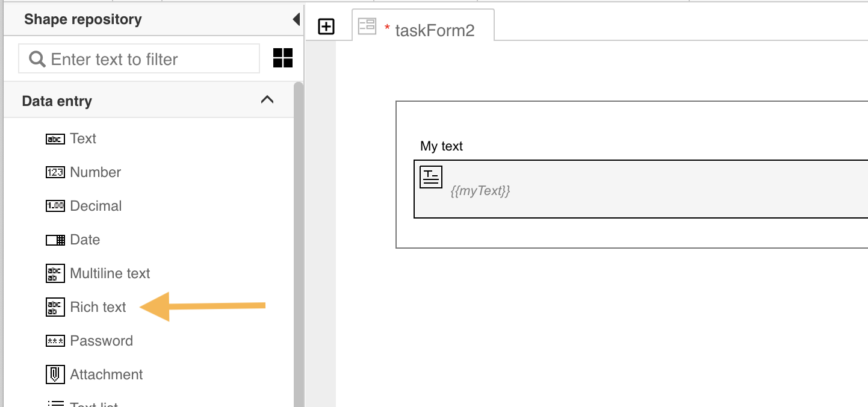
Task: Click the Decimal shape icon
Action: 55,206
